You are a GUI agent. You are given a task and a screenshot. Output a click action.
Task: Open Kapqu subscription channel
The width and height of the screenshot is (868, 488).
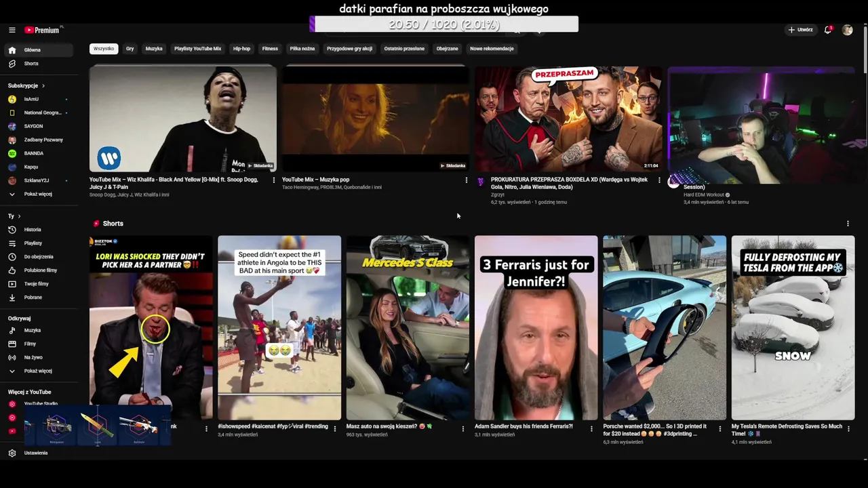pos(40,167)
